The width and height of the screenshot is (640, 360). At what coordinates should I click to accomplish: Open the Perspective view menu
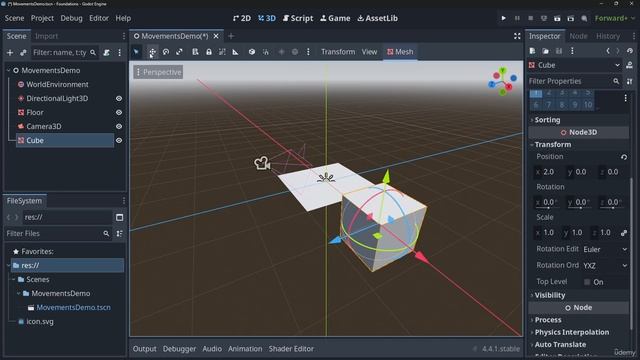(x=158, y=72)
